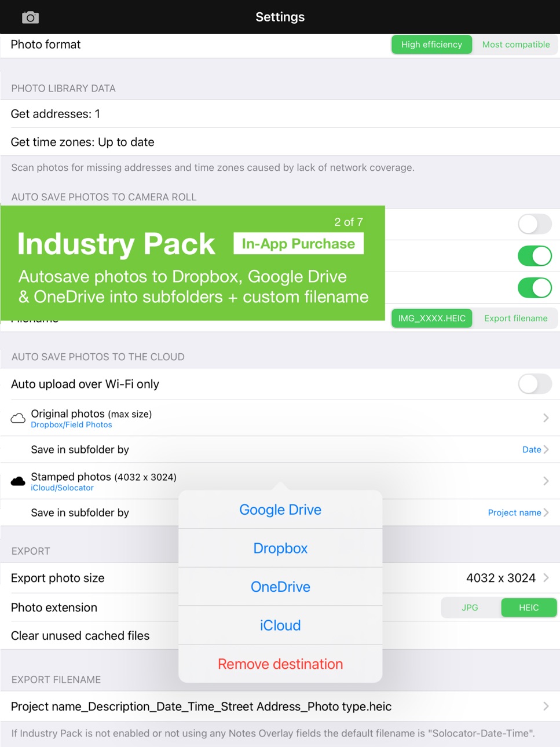
Task: Toggle Auto upload over Wi-Fi only switch
Action: [x=535, y=384]
